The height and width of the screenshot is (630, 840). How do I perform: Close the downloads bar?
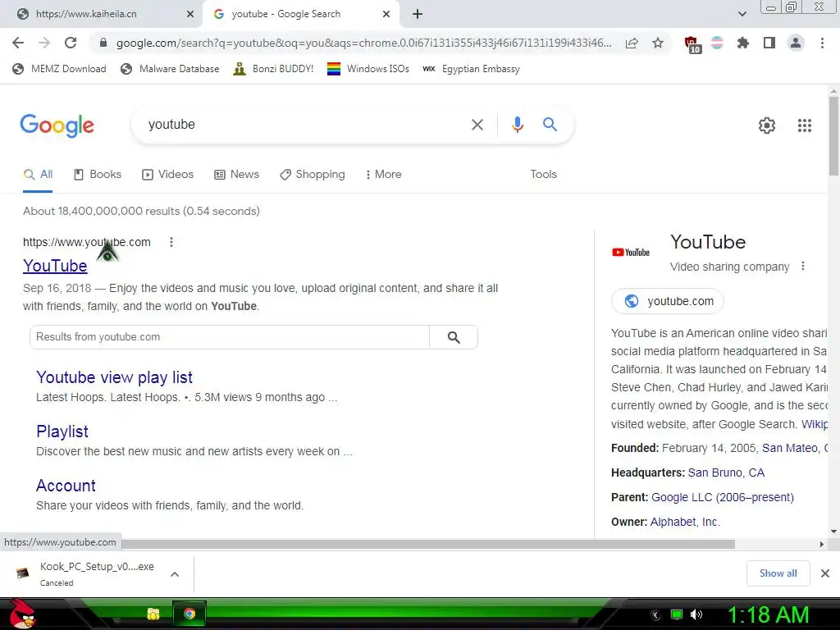point(825,573)
